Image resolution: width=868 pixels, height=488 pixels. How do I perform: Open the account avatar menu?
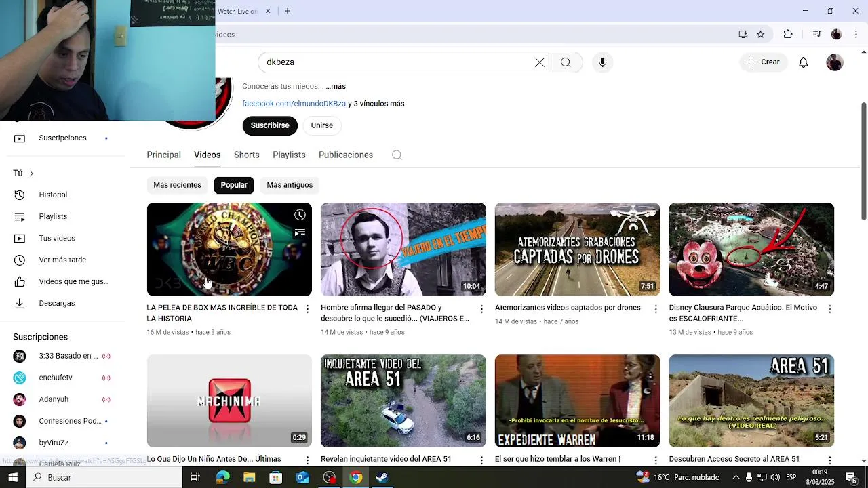click(834, 62)
